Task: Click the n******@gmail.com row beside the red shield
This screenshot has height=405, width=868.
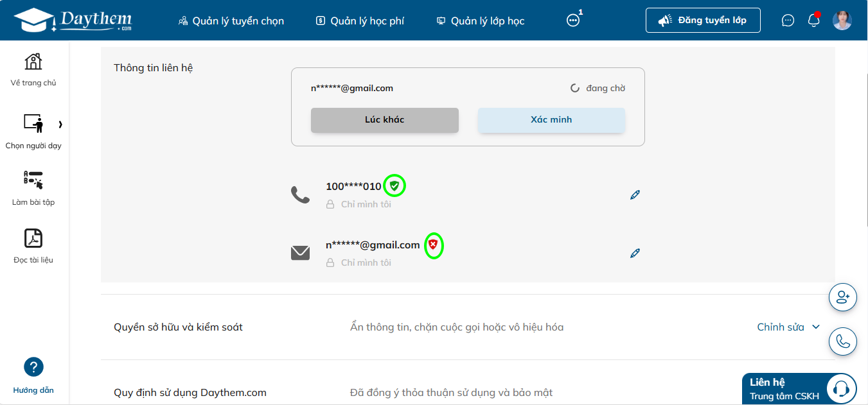Action: click(x=373, y=245)
